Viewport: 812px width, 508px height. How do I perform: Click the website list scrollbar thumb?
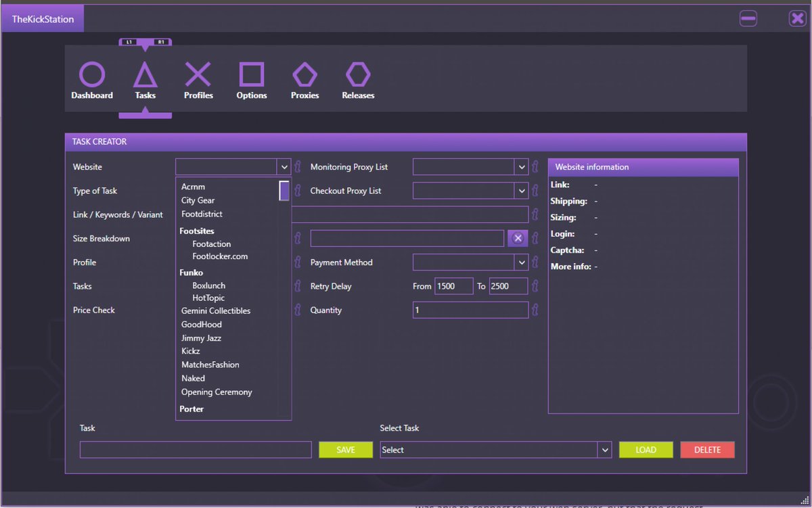point(285,191)
